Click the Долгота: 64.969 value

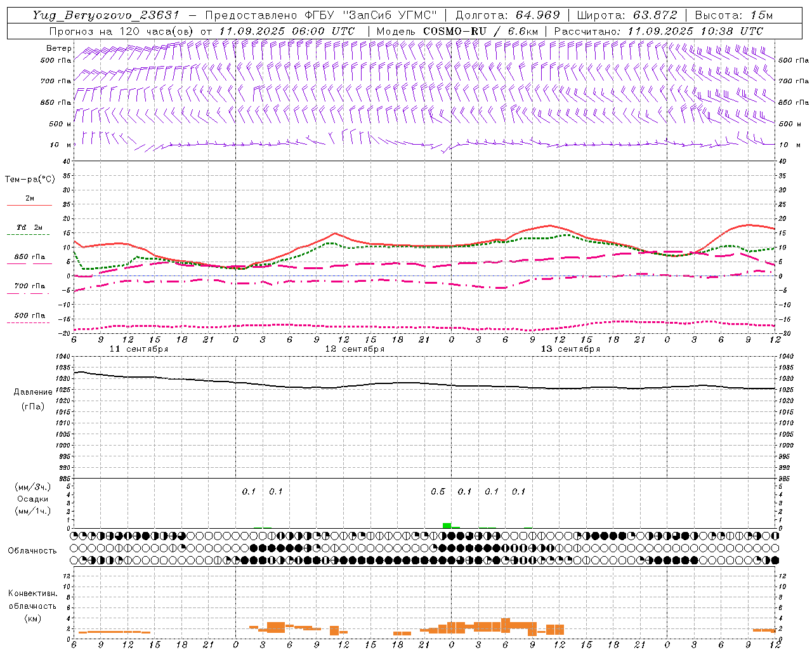click(508, 15)
